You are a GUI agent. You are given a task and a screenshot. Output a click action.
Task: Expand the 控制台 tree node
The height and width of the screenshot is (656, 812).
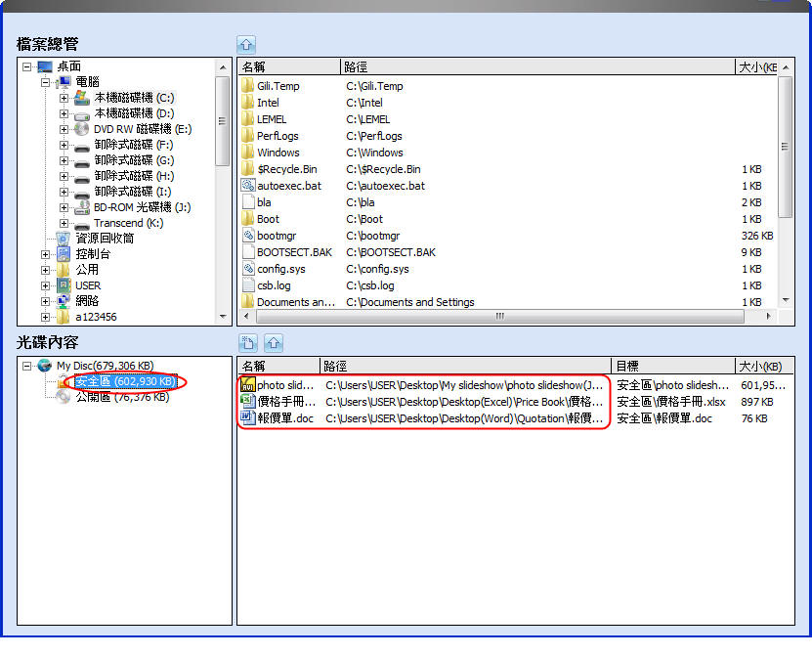(x=45, y=254)
